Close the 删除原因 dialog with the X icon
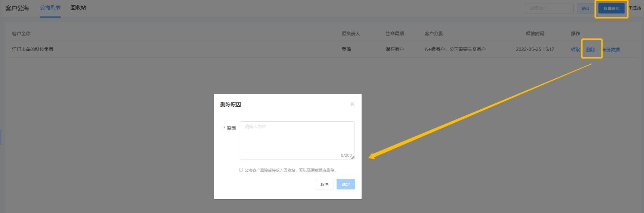Viewport: 644px width, 213px height. coord(352,104)
